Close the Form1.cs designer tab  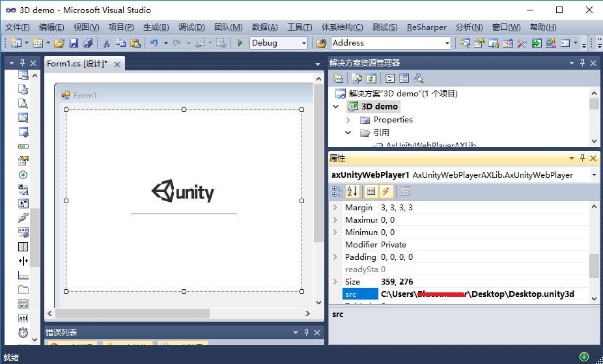117,64
